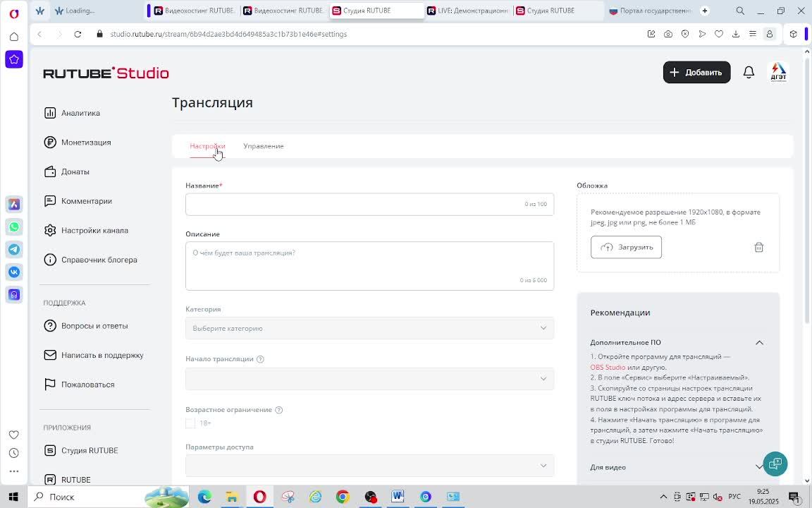
Task: Click the Добавить button
Action: point(696,73)
